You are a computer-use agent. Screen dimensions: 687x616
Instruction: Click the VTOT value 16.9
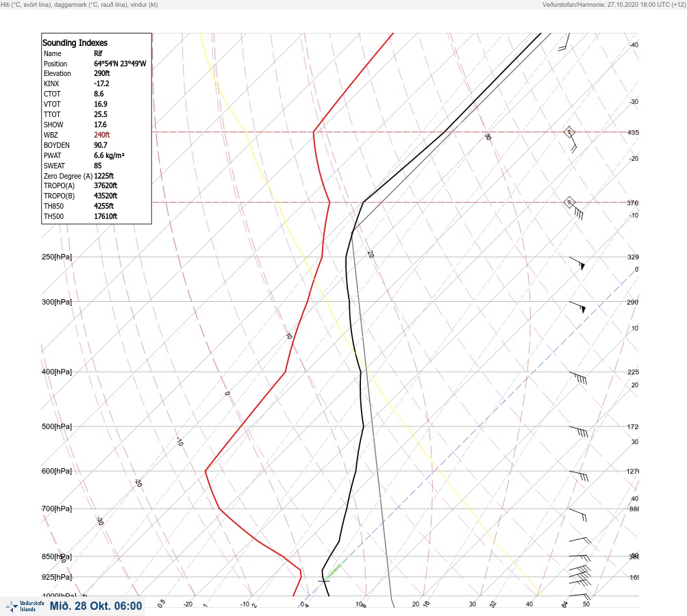tap(100, 104)
